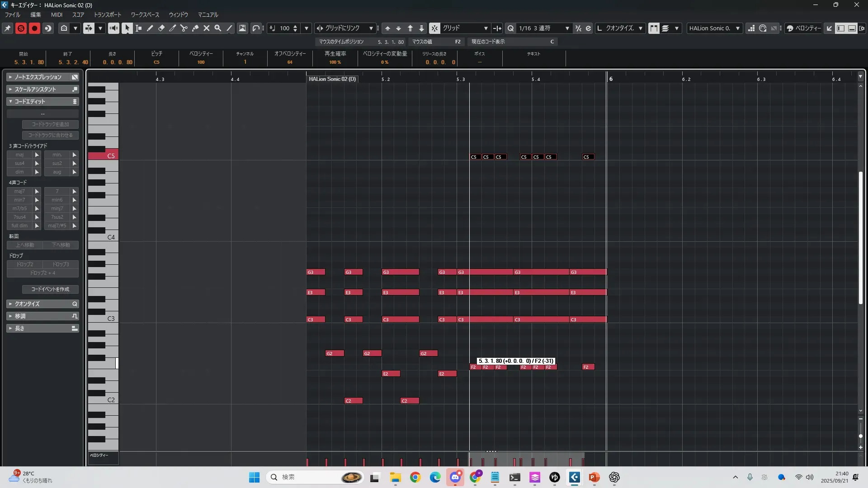The image size is (868, 488).
Task: Activate Solo Editor button
Action: click(x=21, y=28)
